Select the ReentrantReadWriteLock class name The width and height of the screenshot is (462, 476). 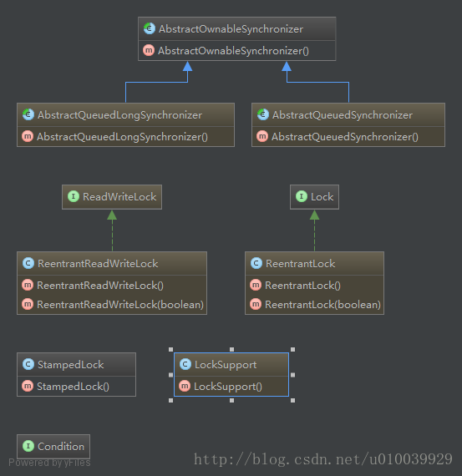pos(98,264)
